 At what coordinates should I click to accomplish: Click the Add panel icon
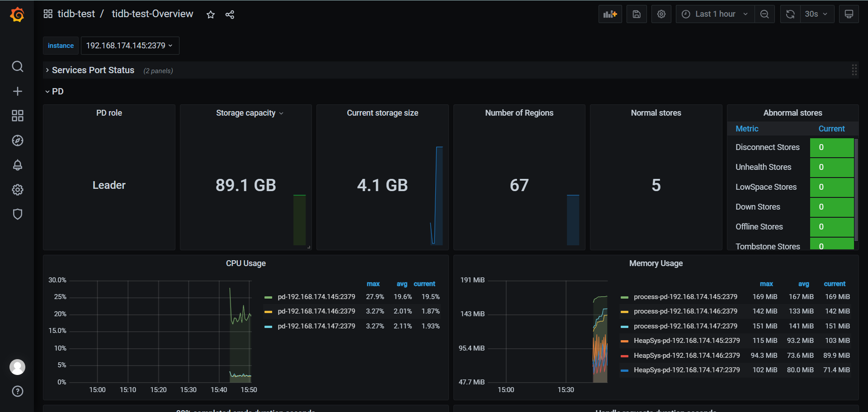click(x=610, y=14)
